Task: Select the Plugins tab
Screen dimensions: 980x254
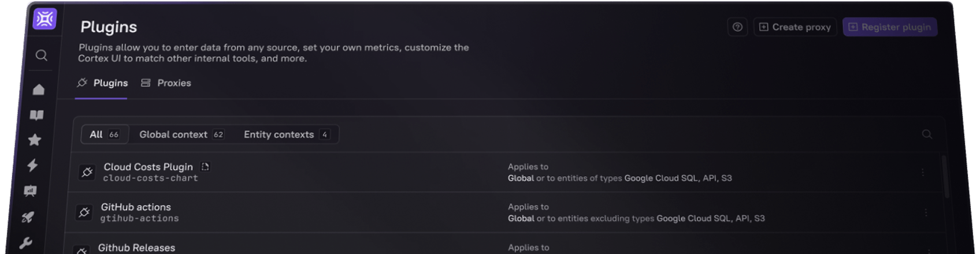Action: [102, 83]
